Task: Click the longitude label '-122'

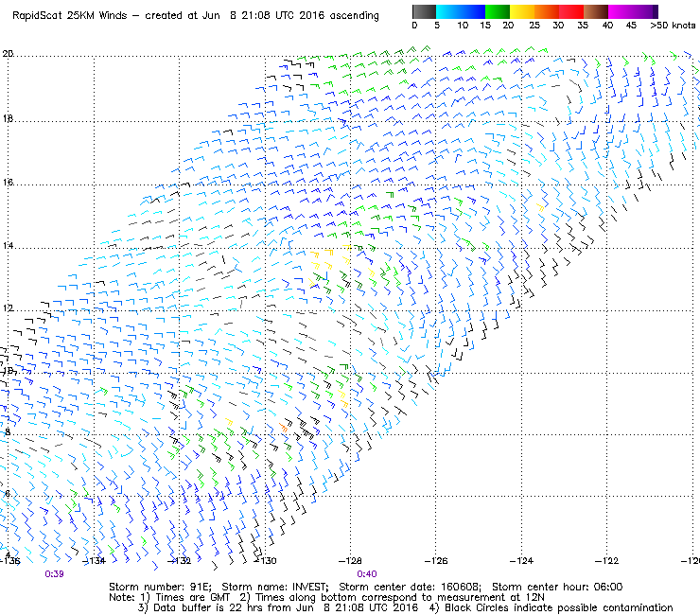Action: pos(606,560)
